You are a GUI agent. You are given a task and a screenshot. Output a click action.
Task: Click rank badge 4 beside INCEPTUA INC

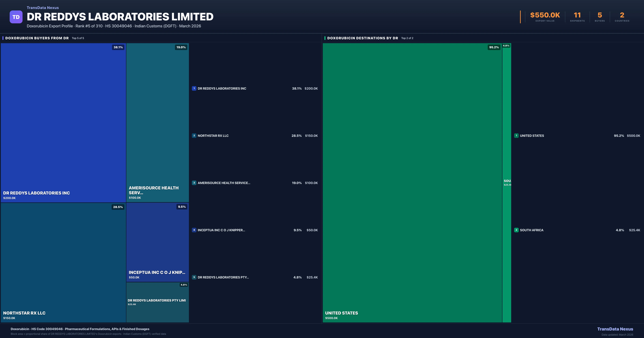coord(194,230)
